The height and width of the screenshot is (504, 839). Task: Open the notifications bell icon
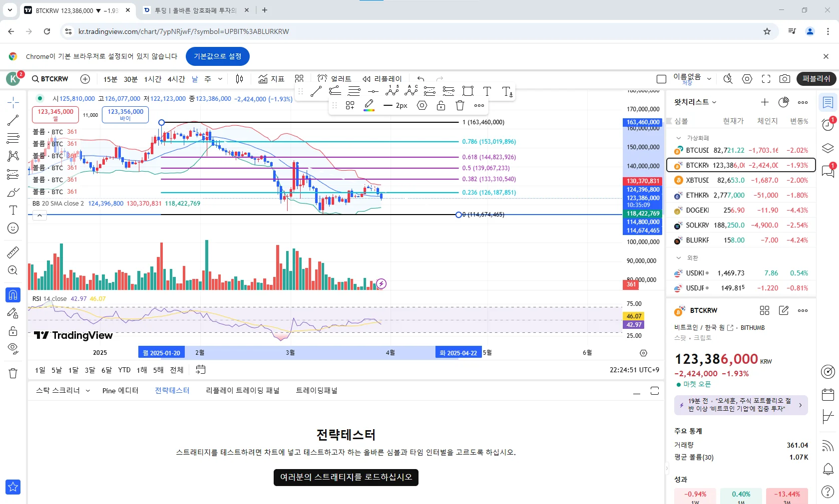[828, 469]
